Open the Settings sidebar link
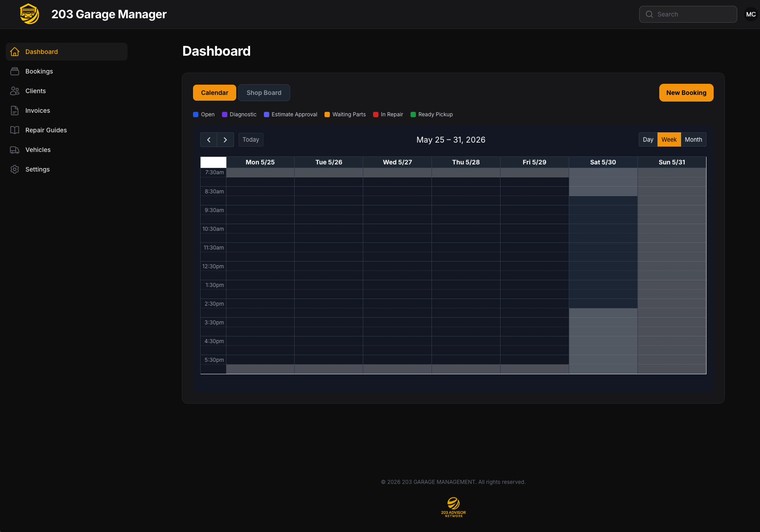The width and height of the screenshot is (760, 532). (x=66, y=169)
